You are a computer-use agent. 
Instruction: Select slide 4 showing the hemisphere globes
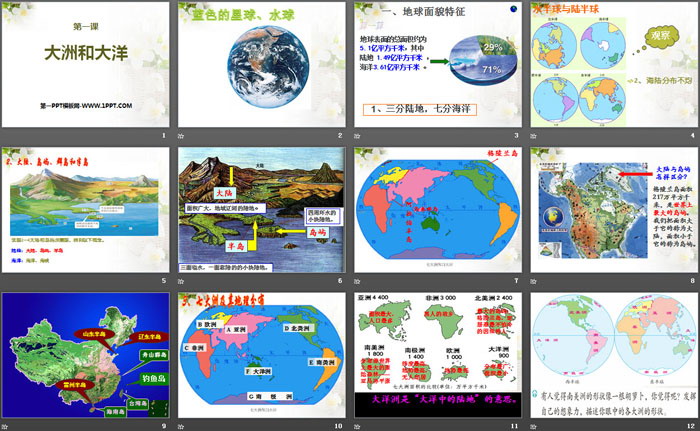coord(615,64)
